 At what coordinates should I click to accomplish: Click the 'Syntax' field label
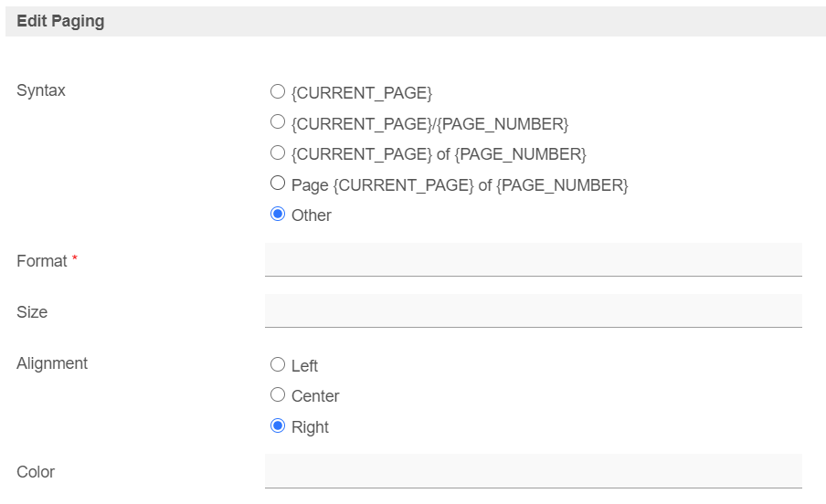(x=41, y=90)
